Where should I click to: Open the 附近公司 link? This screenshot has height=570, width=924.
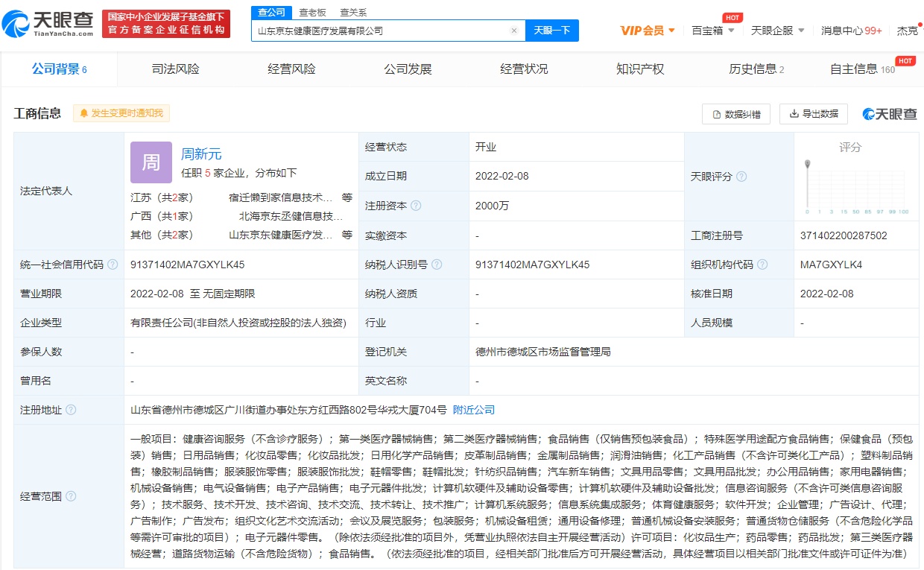click(474, 410)
